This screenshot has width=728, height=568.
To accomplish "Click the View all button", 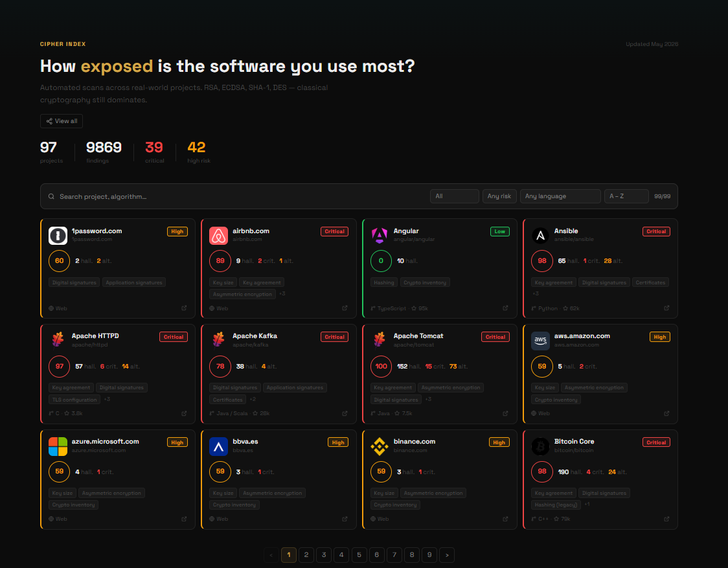I will click(x=62, y=121).
